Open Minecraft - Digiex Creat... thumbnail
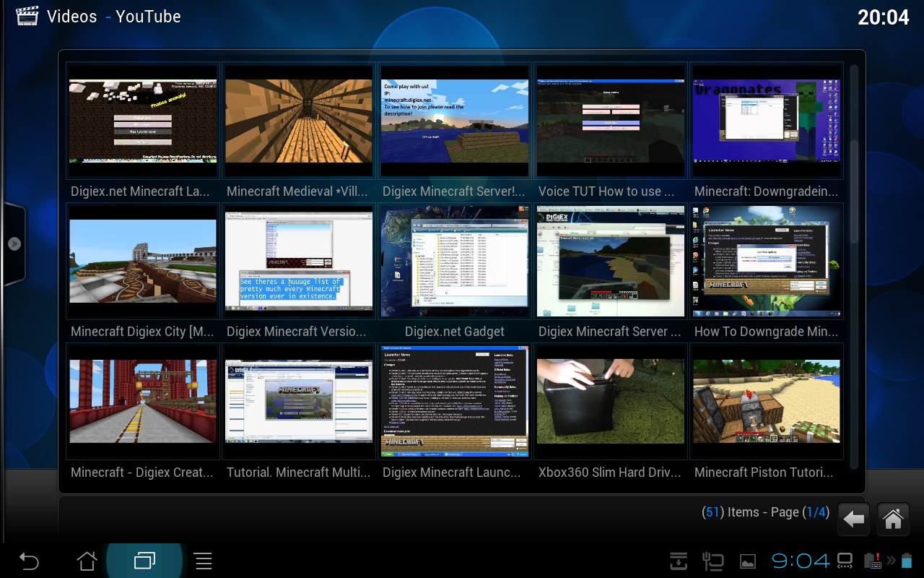Image resolution: width=924 pixels, height=578 pixels. tap(143, 401)
